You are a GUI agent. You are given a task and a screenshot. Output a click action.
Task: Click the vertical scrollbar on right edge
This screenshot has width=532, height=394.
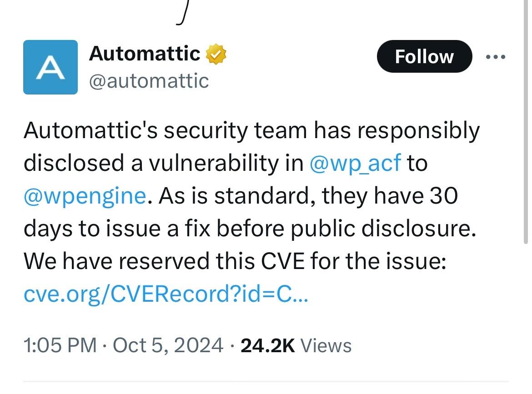[x=526, y=122]
